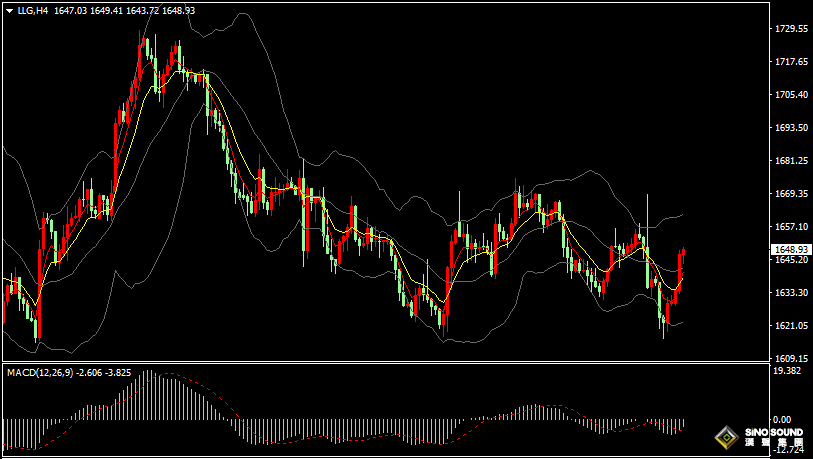The image size is (813, 459).
Task: Click the 1669.35 price scale label
Action: 791,194
